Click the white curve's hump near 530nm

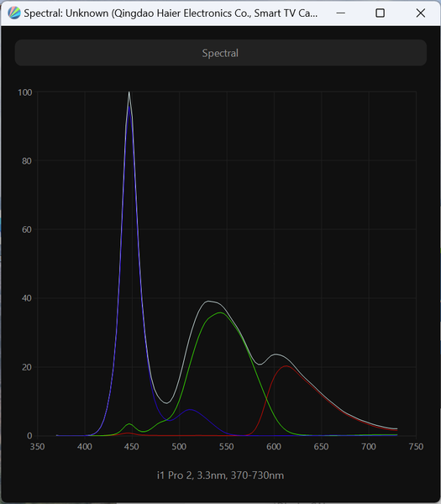[x=208, y=302]
